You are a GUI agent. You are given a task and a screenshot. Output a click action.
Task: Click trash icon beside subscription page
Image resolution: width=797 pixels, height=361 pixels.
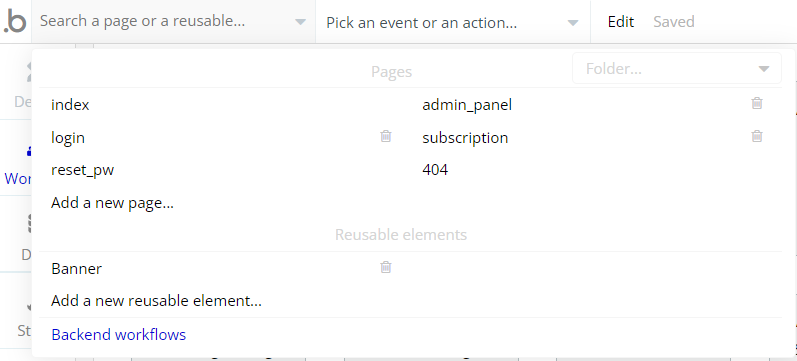[757, 136]
